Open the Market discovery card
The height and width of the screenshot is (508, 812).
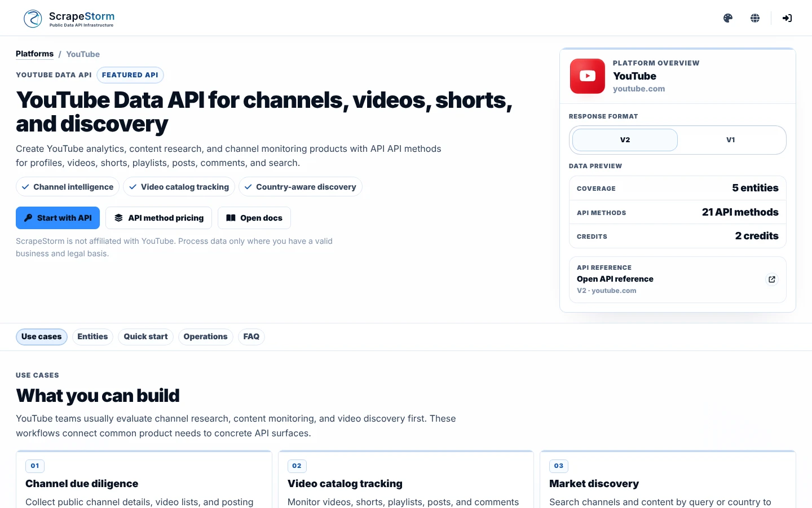[668, 479]
